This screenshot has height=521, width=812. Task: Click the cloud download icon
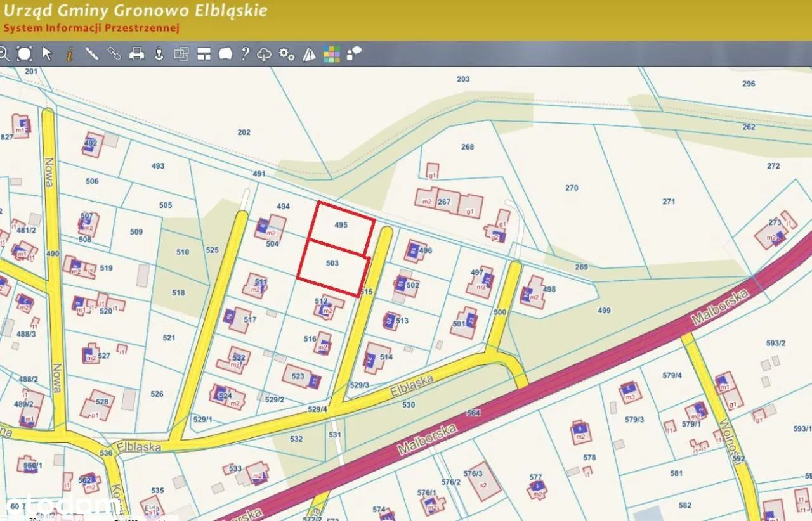point(265,55)
